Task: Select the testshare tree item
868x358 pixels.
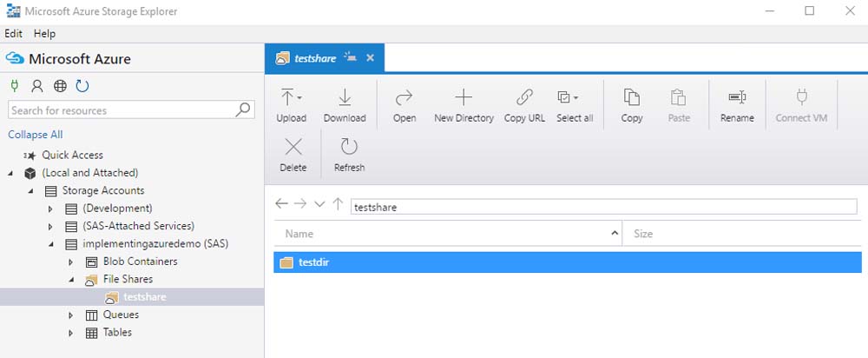Action: 144,297
